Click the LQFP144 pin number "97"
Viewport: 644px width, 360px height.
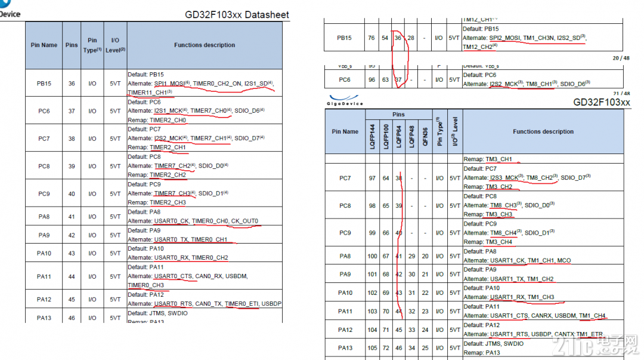coord(372,178)
